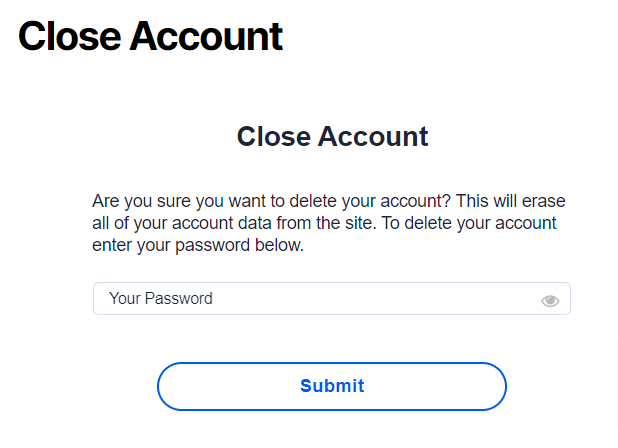The width and height of the screenshot is (618, 448).
Task: Click the Submit button
Action: (x=332, y=386)
